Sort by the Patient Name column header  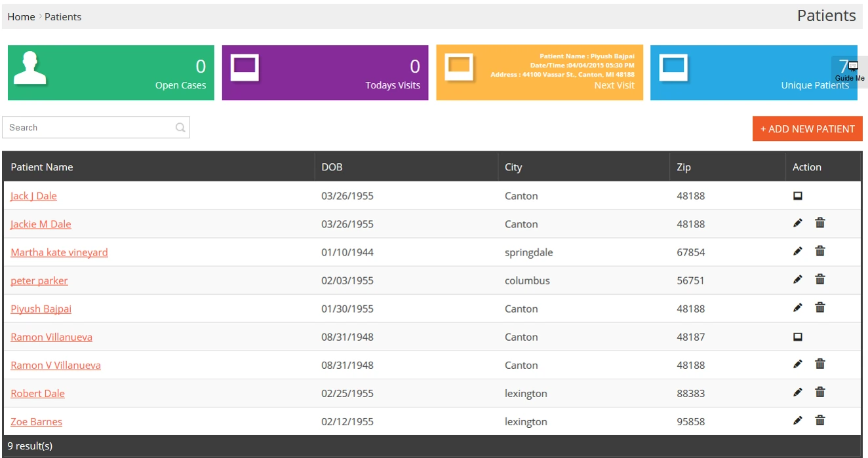(x=42, y=167)
